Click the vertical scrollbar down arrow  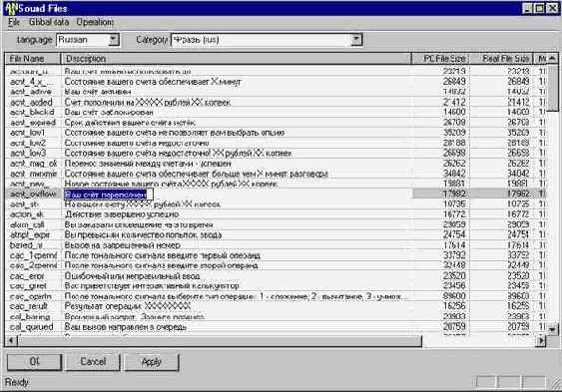[x=552, y=329]
